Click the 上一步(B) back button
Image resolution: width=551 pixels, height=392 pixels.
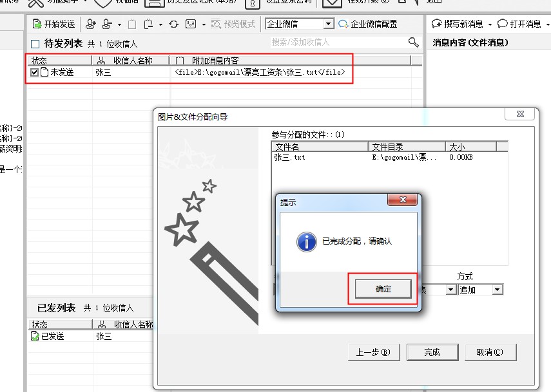(374, 352)
